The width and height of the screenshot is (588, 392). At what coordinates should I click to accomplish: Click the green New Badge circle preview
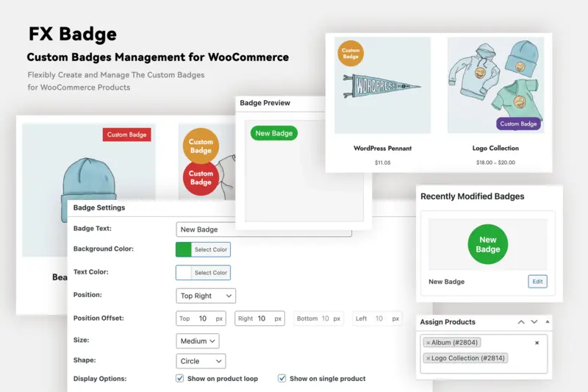coord(487,244)
